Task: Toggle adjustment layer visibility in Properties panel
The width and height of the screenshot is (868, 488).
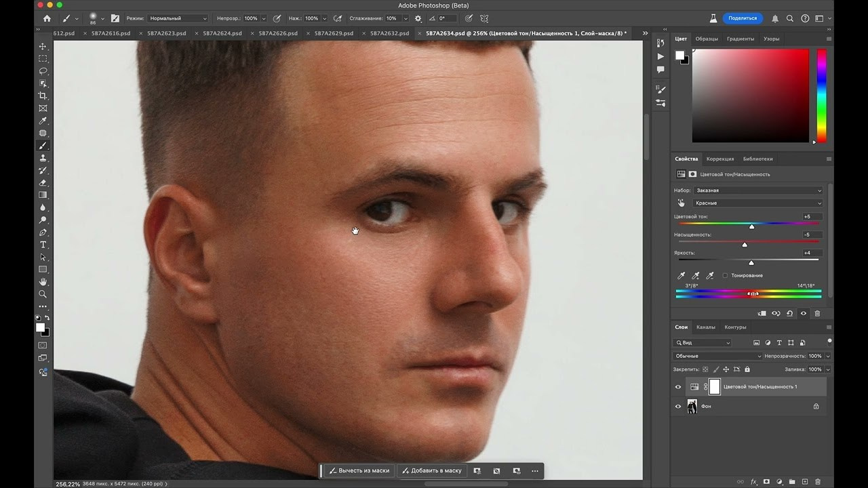Action: (804, 313)
